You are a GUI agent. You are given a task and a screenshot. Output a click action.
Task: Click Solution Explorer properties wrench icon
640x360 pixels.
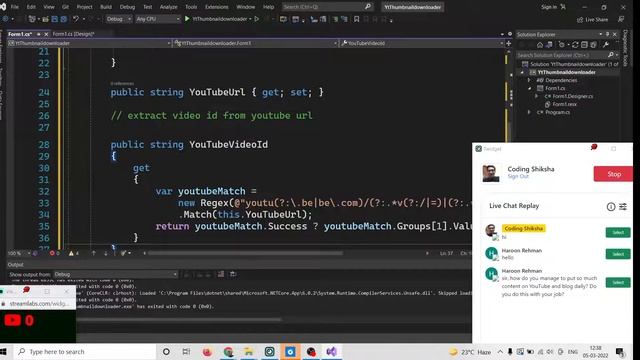click(606, 45)
